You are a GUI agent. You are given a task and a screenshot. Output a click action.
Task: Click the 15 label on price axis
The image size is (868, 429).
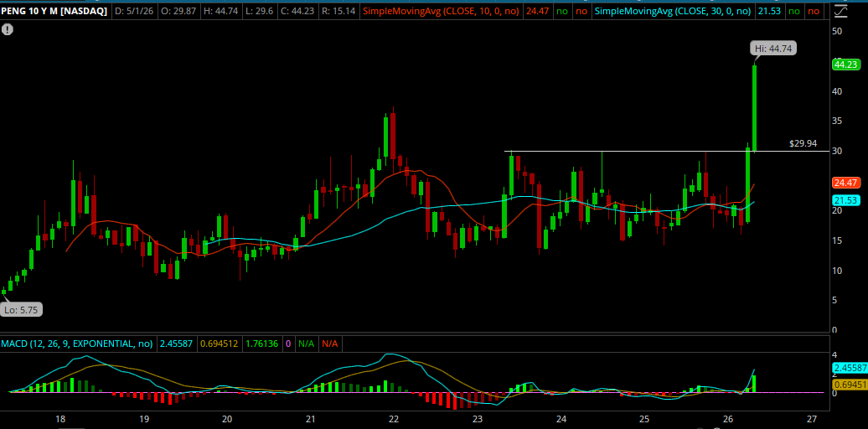837,240
